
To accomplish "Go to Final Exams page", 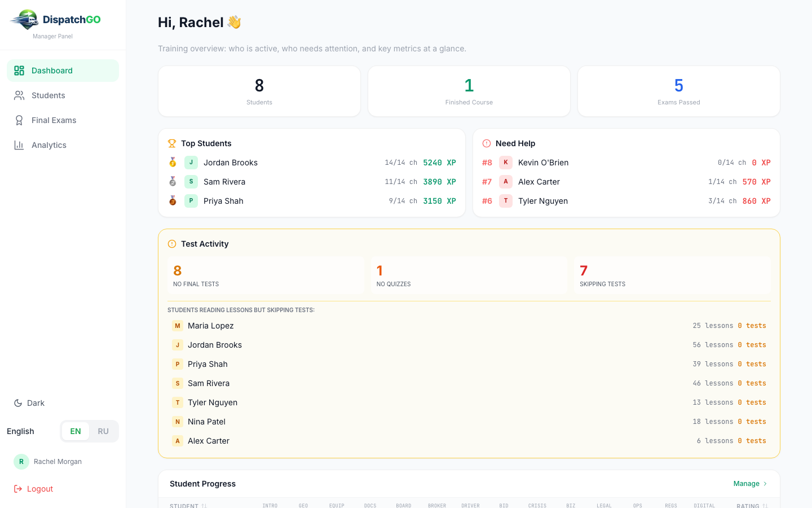I will pos(63,120).
